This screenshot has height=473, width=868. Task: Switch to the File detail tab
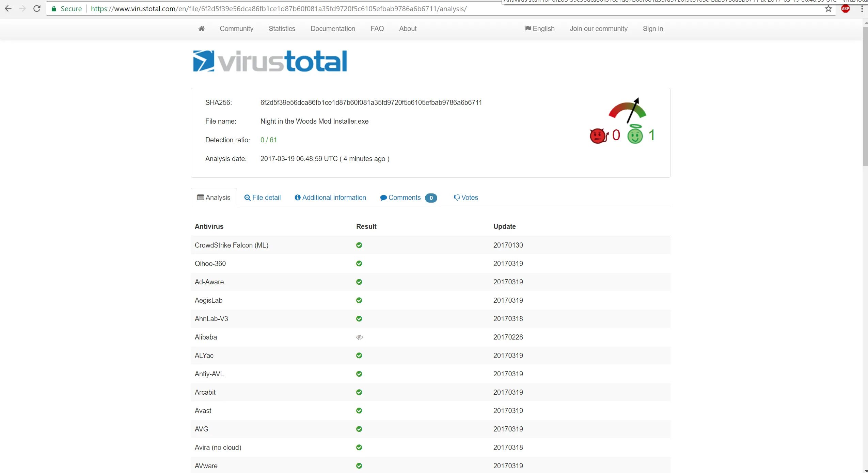[x=263, y=197]
